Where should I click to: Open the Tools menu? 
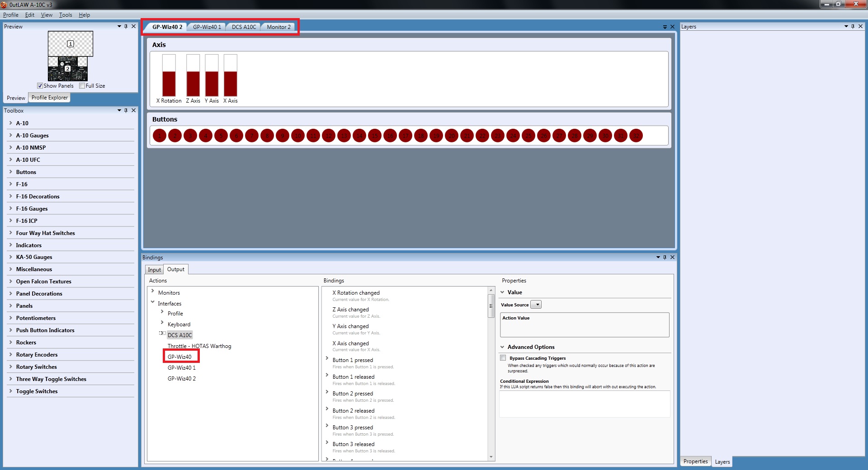66,15
